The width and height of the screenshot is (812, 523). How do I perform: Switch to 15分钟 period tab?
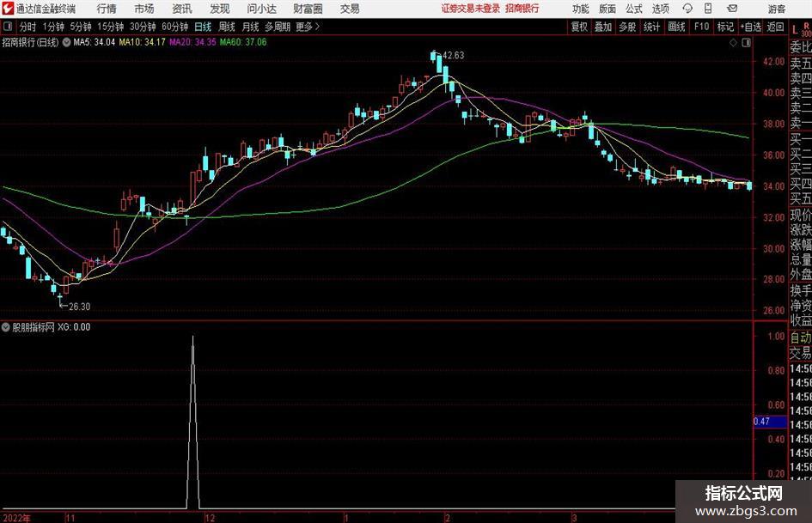110,27
